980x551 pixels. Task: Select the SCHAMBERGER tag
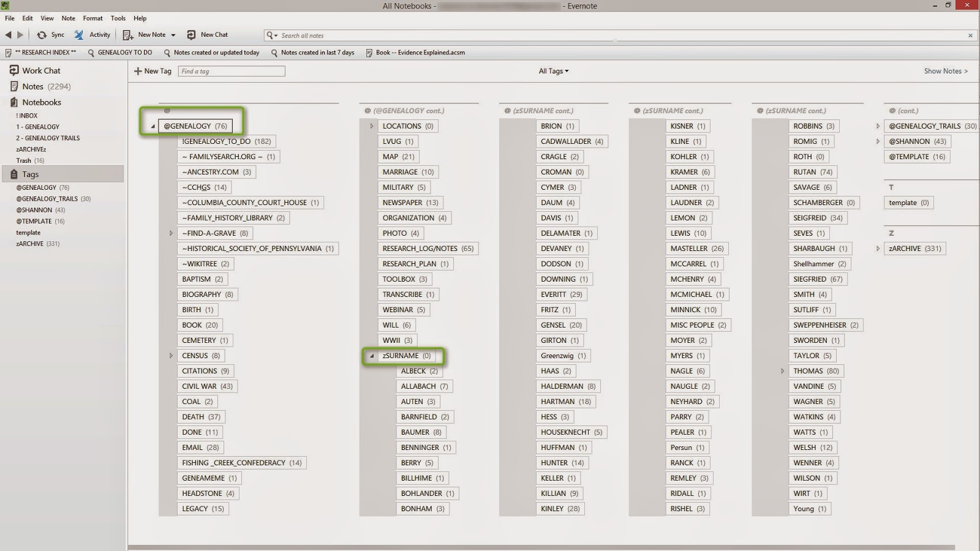coord(824,203)
